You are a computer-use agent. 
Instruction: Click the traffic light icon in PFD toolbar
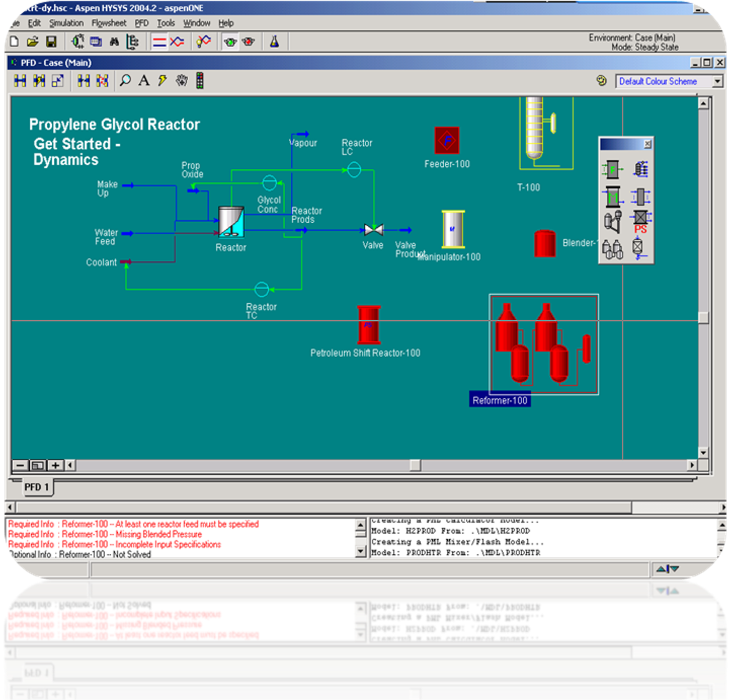(200, 81)
